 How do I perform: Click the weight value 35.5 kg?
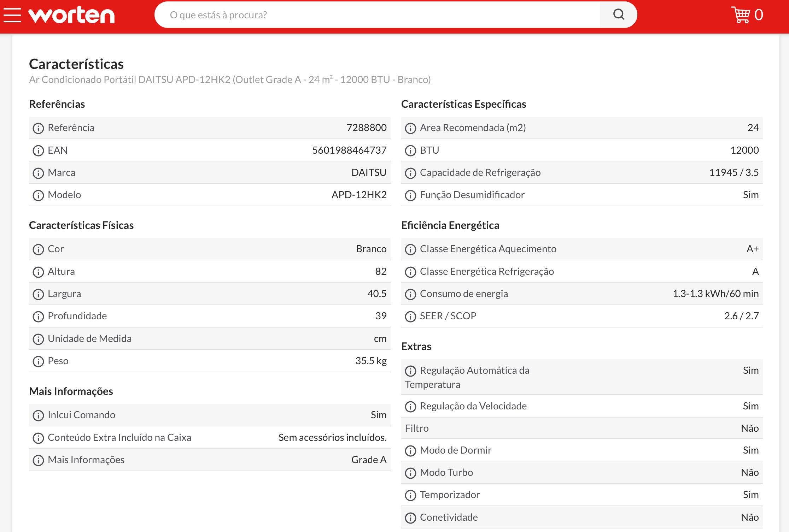(371, 361)
